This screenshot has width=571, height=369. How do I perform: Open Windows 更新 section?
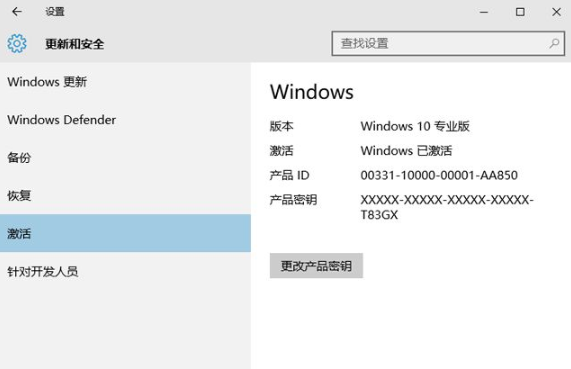(x=125, y=82)
